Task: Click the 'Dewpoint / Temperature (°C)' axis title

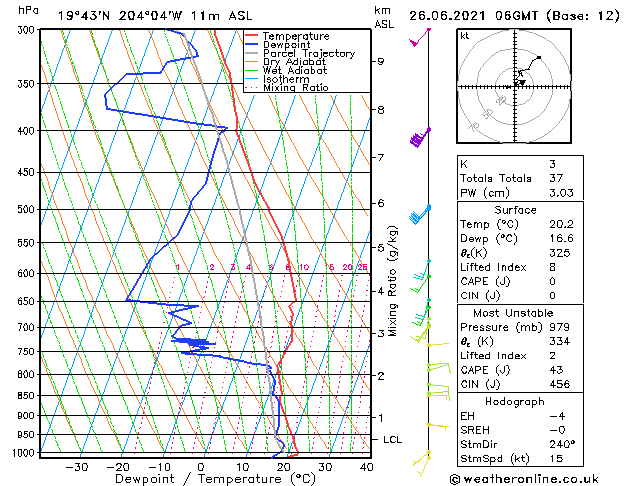Action: pos(215,479)
